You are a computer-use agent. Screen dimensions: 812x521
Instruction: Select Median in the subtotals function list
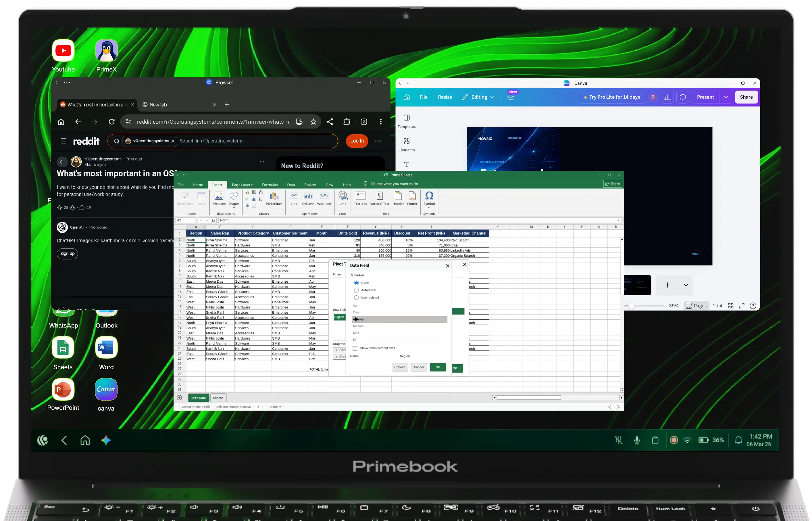coord(400,326)
